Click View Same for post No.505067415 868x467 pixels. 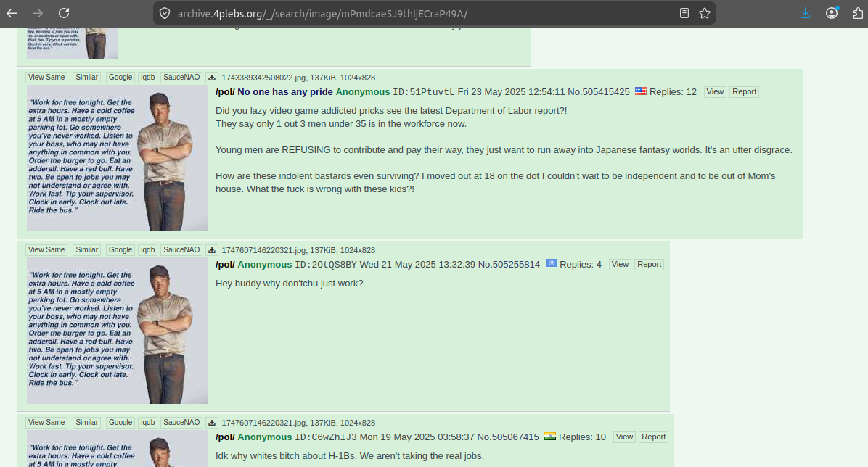(46, 423)
